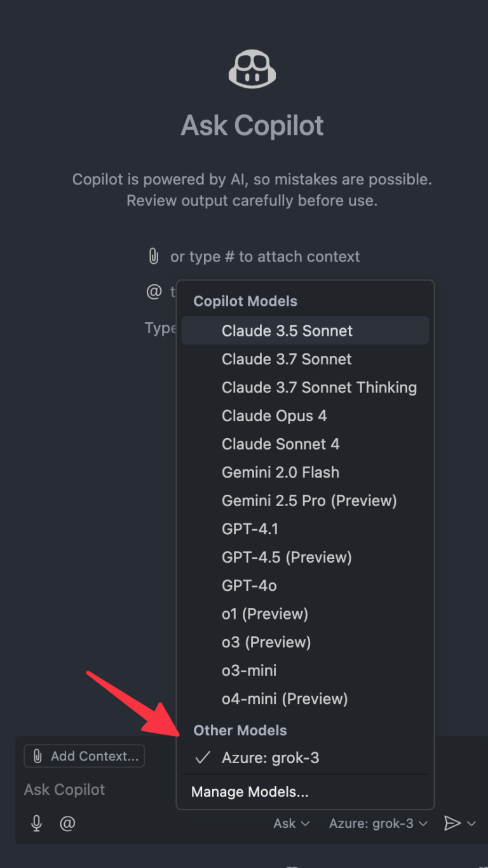Click the send message paper plane icon
This screenshot has height=868, width=488.
(x=453, y=823)
